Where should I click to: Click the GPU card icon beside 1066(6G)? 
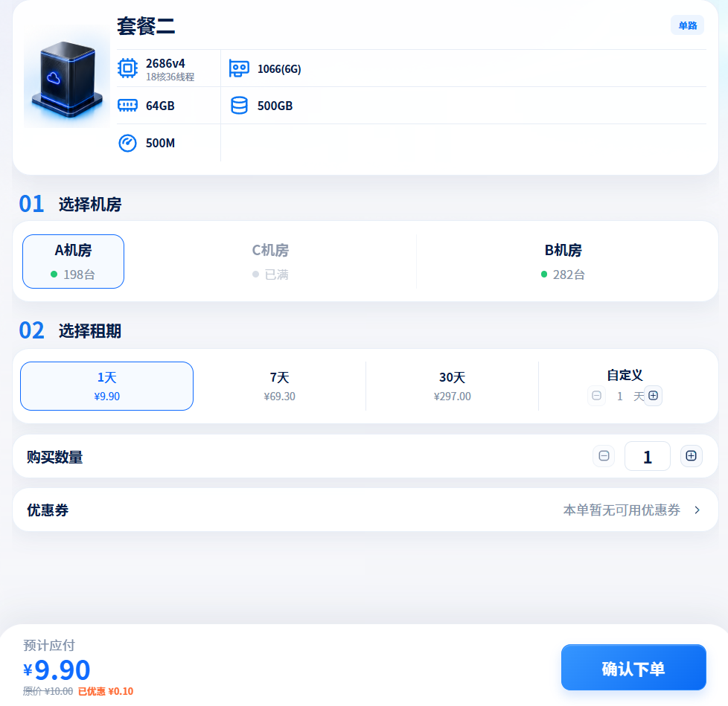239,68
